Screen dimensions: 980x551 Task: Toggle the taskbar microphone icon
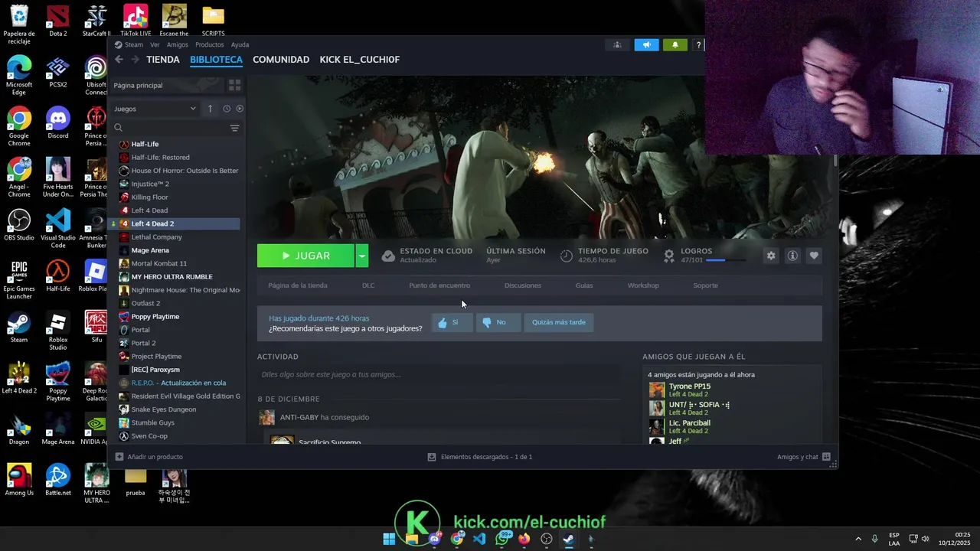coord(874,539)
